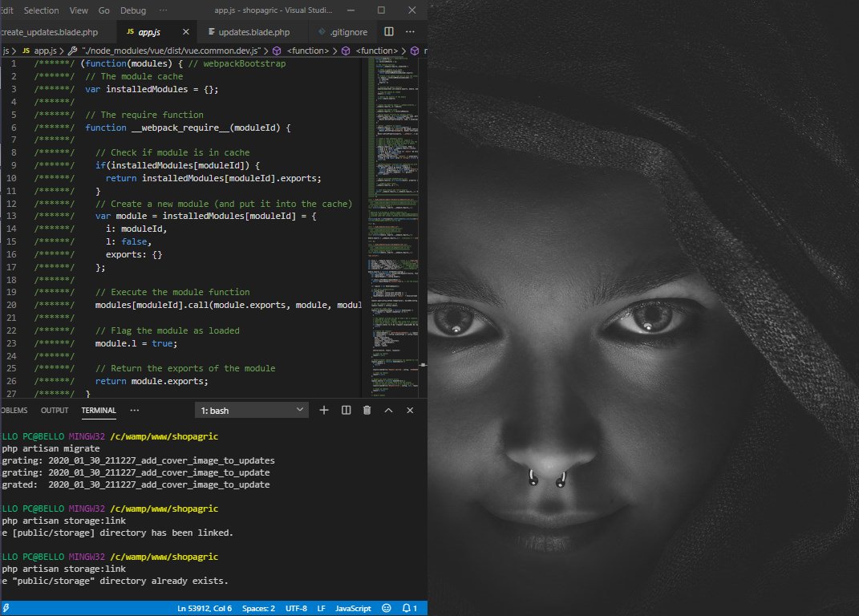Close the app.js tab
The width and height of the screenshot is (859, 616).
pos(186,32)
